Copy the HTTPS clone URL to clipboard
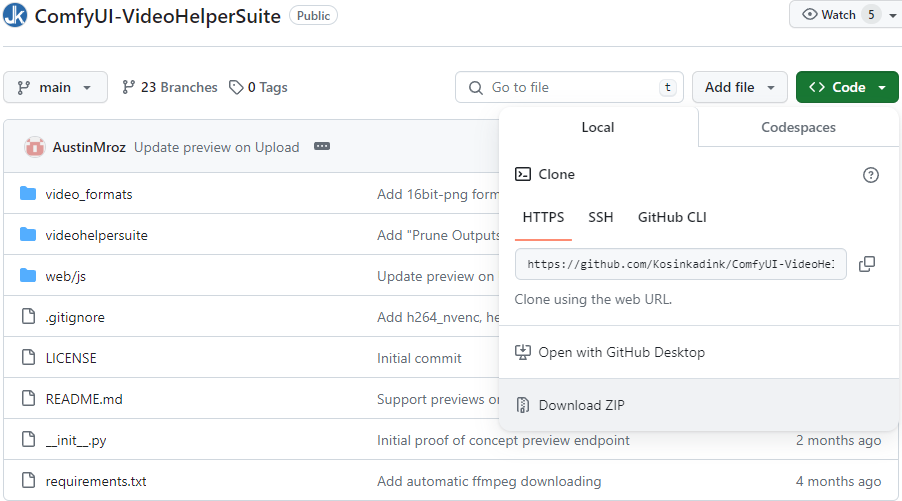The image size is (902, 501). [x=867, y=264]
